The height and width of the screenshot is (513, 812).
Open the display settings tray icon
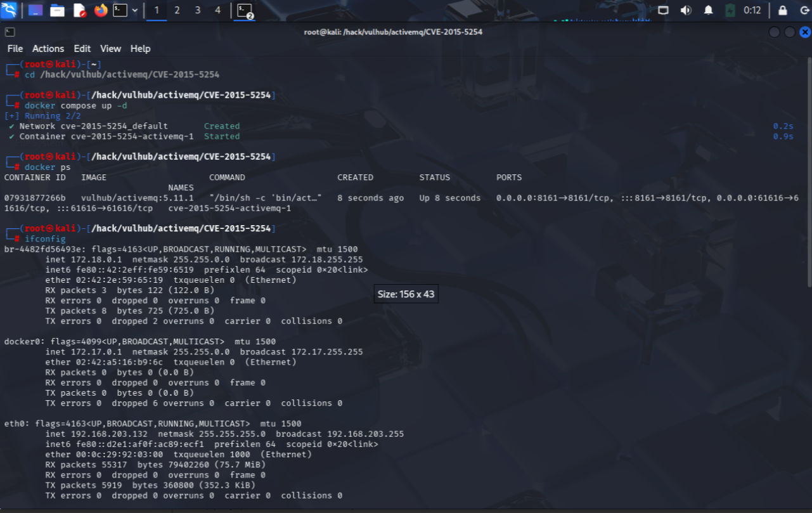pos(664,10)
